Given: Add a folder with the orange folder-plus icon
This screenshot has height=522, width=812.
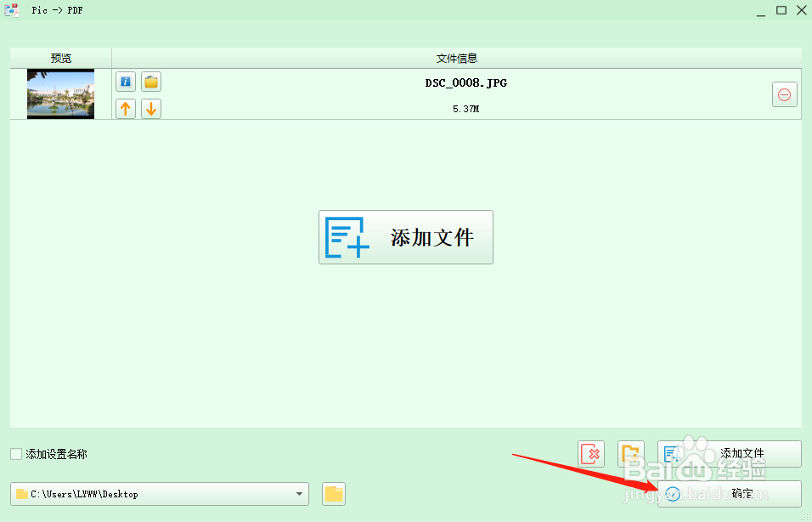Looking at the screenshot, I should coord(630,453).
